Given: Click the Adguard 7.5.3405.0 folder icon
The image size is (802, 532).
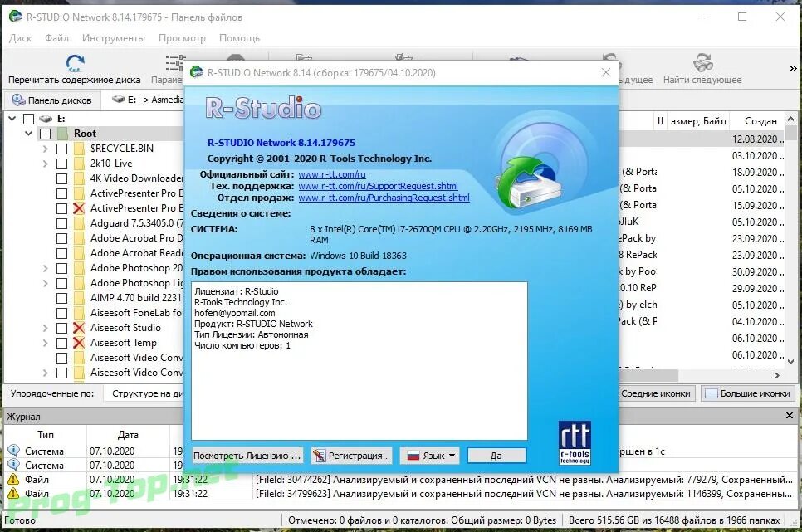Looking at the screenshot, I should click(79, 223).
